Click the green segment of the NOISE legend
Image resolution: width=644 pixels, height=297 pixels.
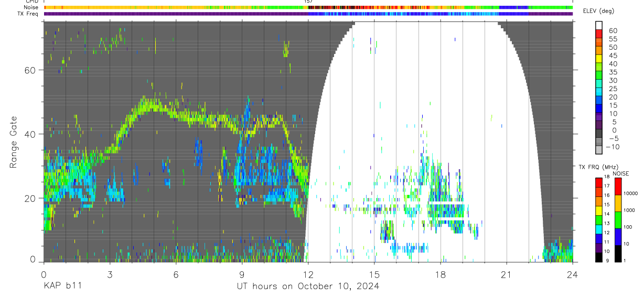(x=618, y=220)
